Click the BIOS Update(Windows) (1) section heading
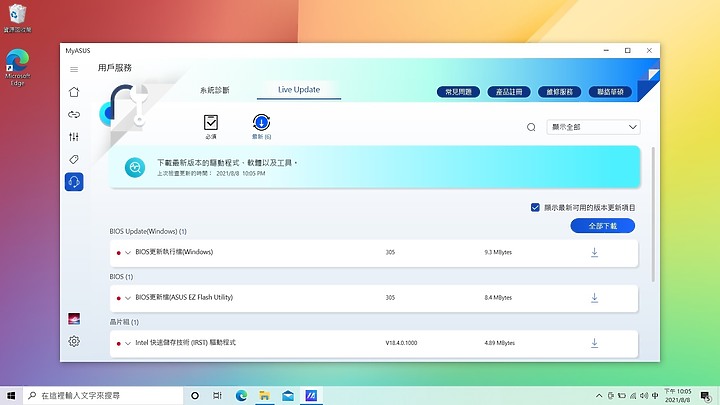This screenshot has height=405, width=720. click(x=148, y=231)
